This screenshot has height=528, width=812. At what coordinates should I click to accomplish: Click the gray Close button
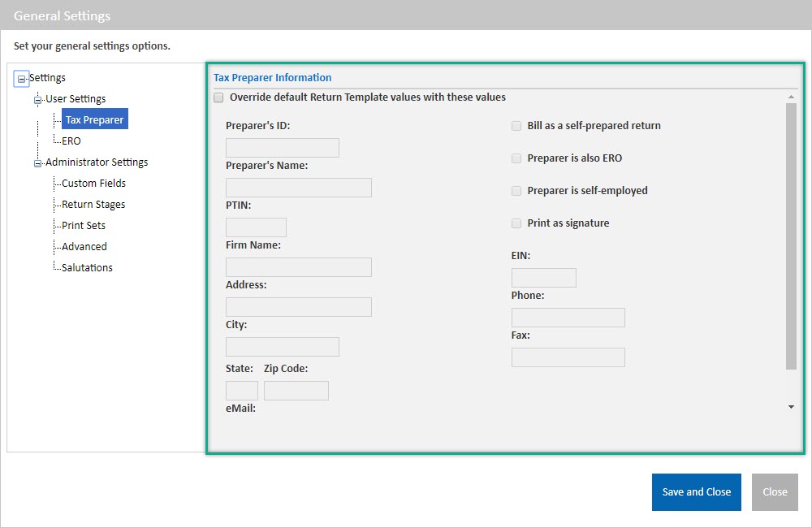(775, 492)
